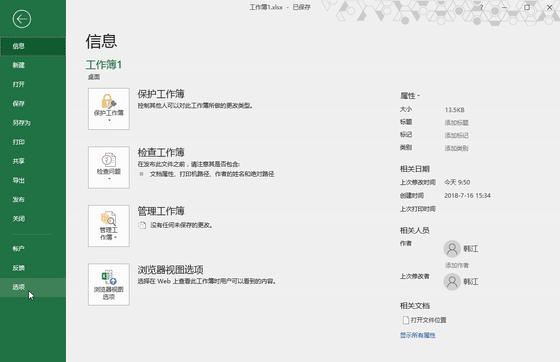560x362 pixels.
Task: Click the 检查工作簿 section heading
Action: [x=161, y=152]
